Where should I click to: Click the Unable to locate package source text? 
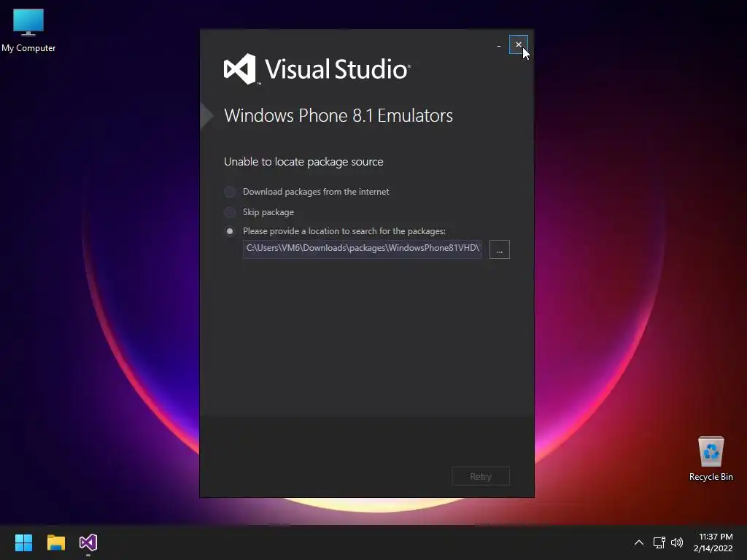point(303,162)
